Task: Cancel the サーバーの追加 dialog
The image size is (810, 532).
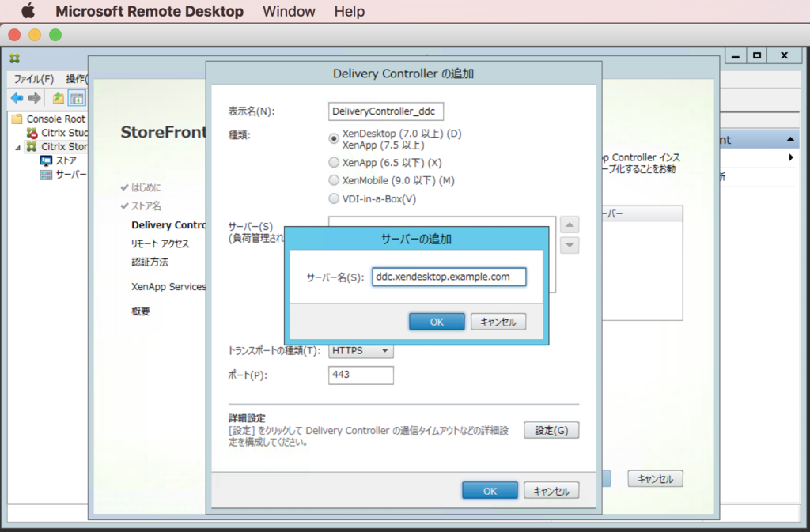Action: coord(498,322)
